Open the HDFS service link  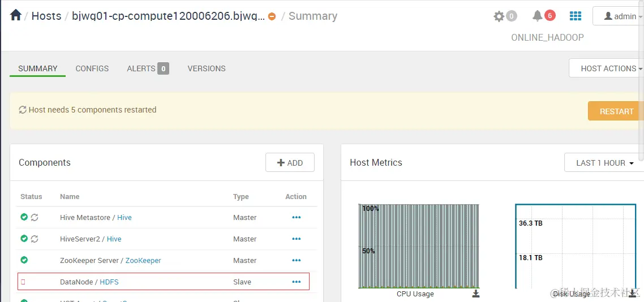(109, 282)
